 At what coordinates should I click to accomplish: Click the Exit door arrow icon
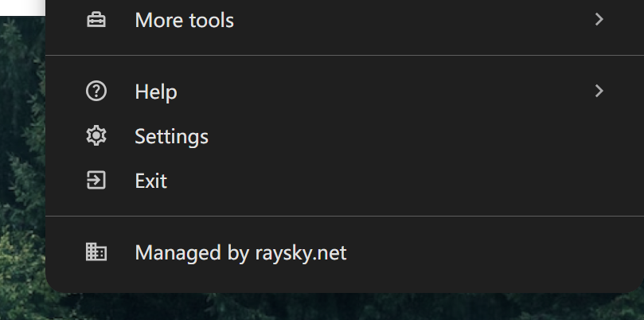point(96,181)
